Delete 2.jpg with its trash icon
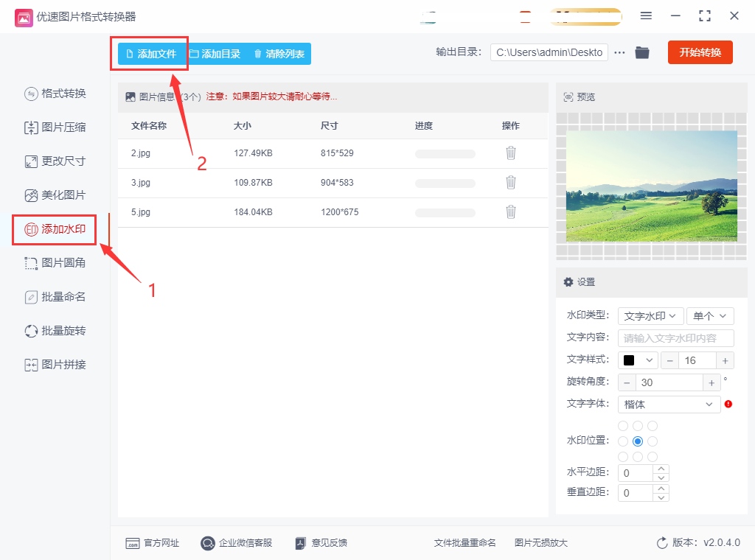Viewport: 755px width, 560px height. 511,153
